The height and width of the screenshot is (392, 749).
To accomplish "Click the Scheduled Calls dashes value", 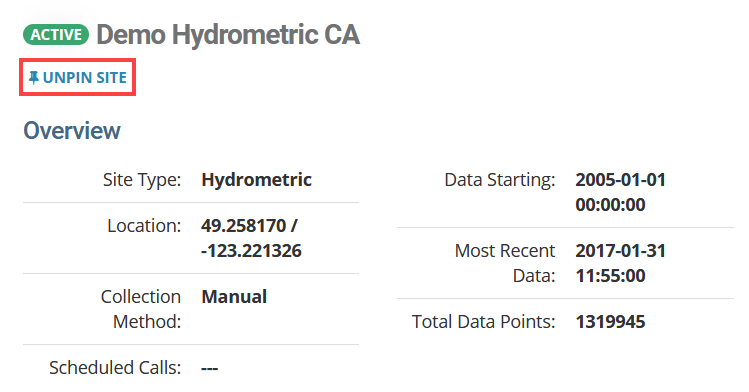I will (x=209, y=368).
